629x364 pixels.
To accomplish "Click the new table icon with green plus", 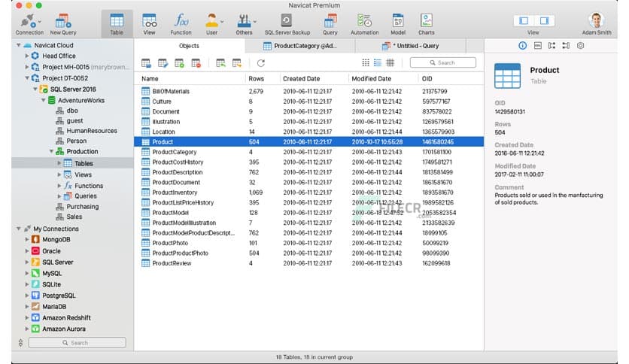I will click(x=179, y=63).
